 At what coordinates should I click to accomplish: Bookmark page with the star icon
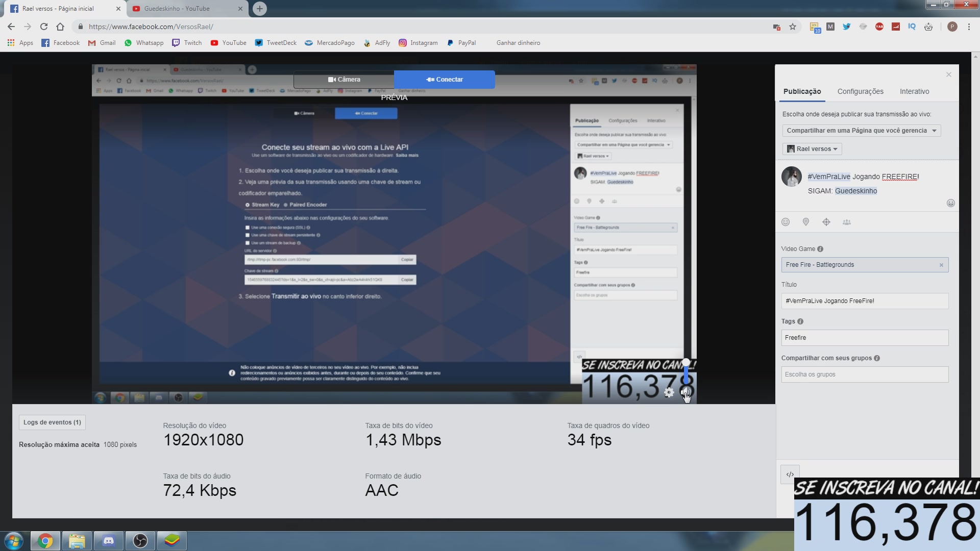pos(793,27)
